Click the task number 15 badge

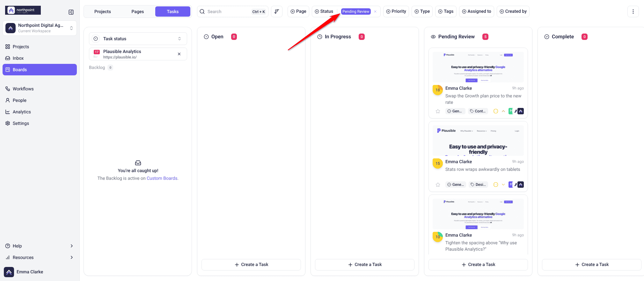(438, 163)
